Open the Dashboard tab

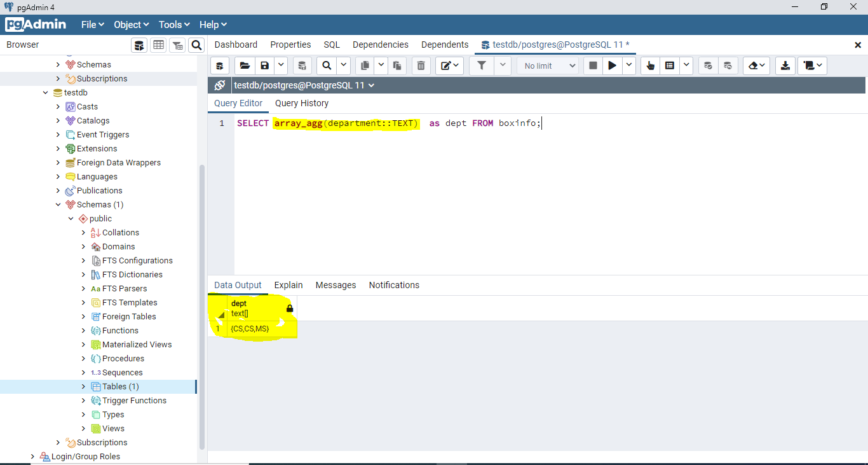click(x=236, y=45)
